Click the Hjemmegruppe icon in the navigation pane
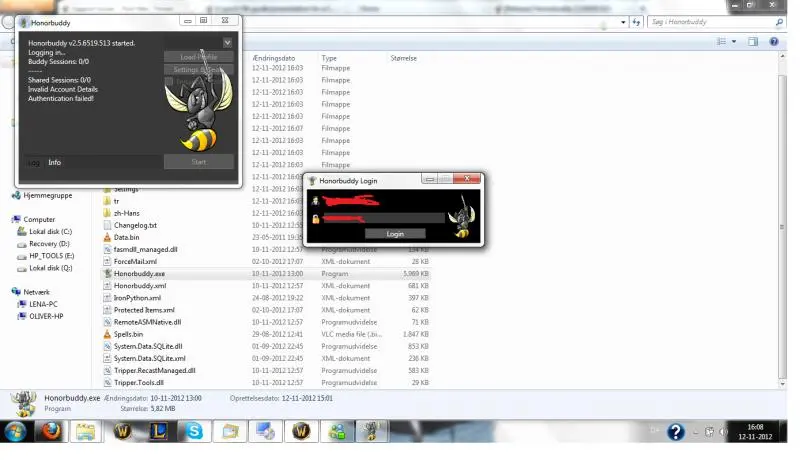The height and width of the screenshot is (460, 800). pyautogui.click(x=16, y=195)
